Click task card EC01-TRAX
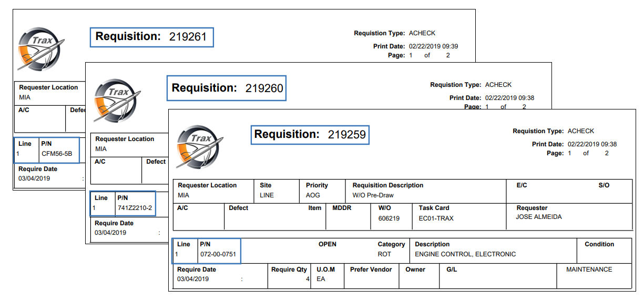 click(436, 218)
